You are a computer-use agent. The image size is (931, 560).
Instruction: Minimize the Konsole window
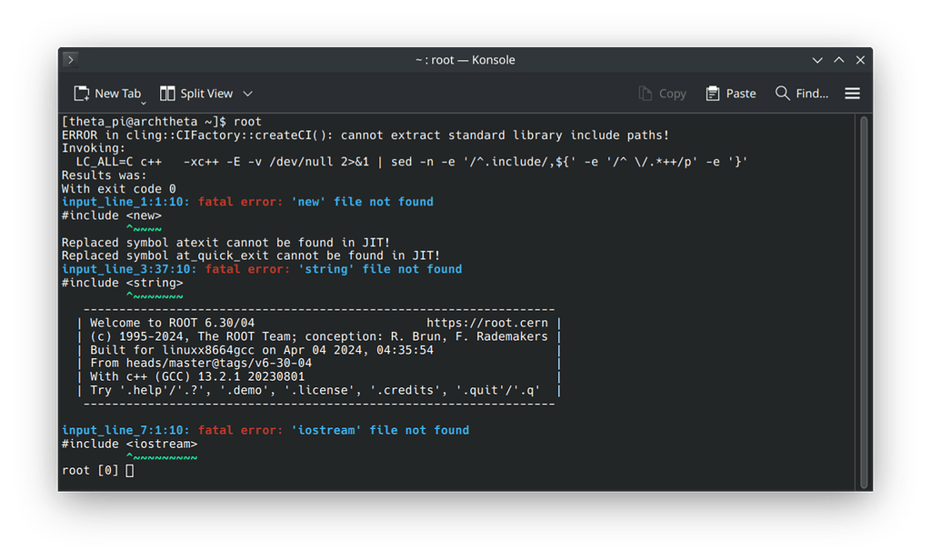[818, 60]
